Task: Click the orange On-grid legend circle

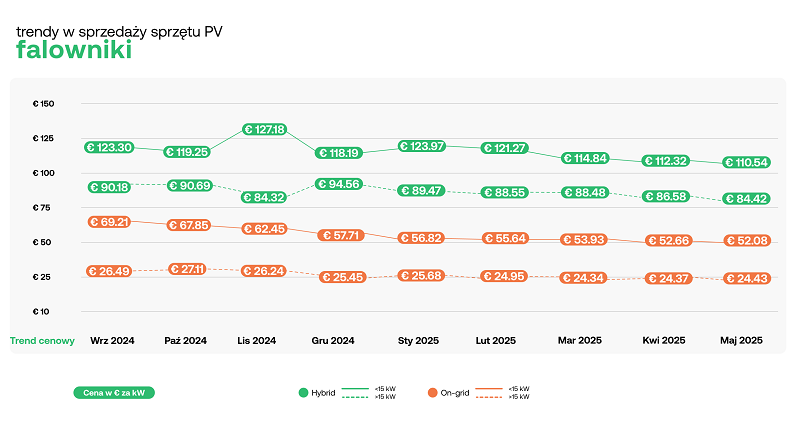Action: (x=432, y=393)
